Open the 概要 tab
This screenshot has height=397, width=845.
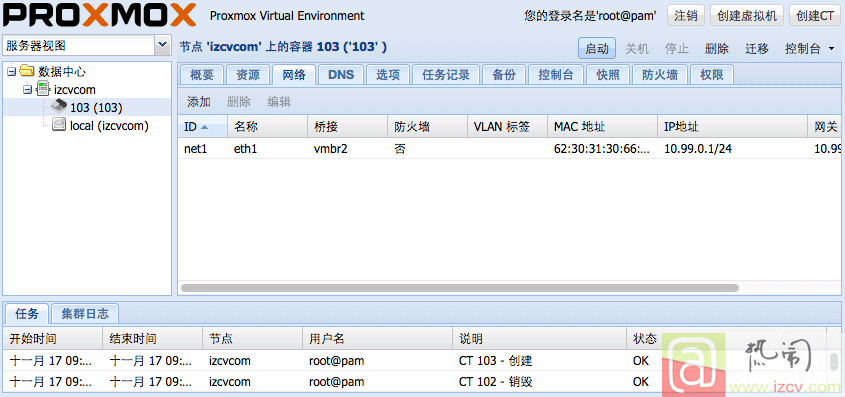(x=202, y=75)
